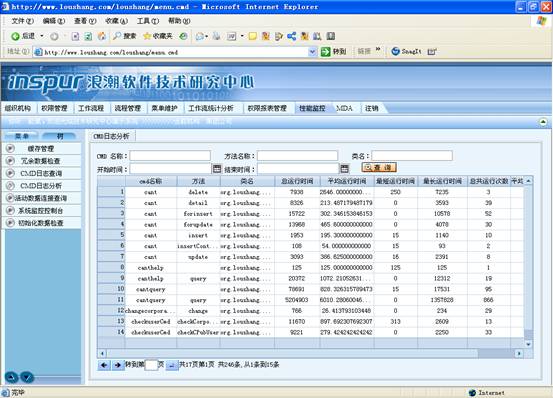
Task: Click the 类名 input field
Action: [x=412, y=156]
